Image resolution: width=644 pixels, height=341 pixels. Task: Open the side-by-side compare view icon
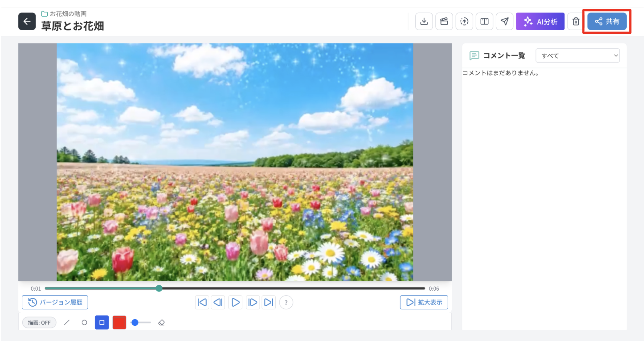(x=484, y=21)
